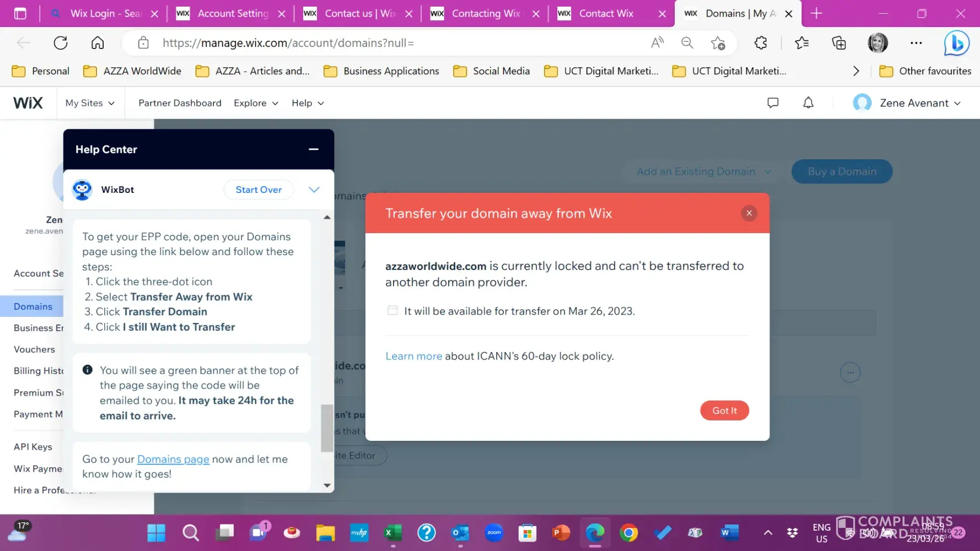Open the Learn more link about ICANN

(413, 356)
